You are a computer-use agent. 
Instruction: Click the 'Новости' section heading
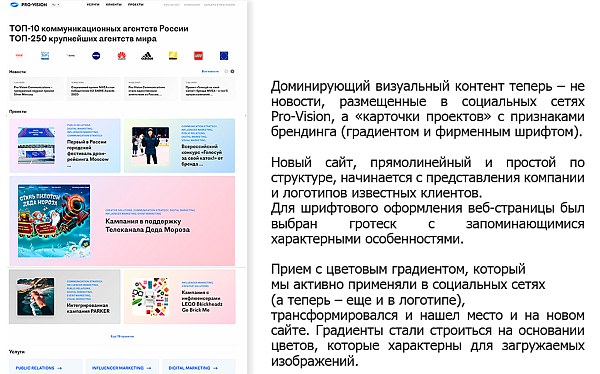(18, 72)
